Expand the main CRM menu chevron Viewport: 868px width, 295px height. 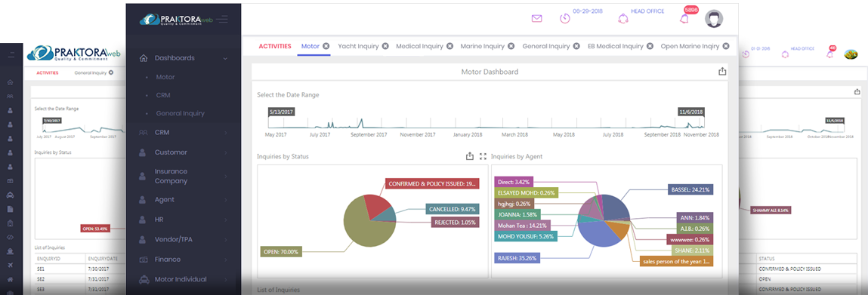(x=226, y=133)
